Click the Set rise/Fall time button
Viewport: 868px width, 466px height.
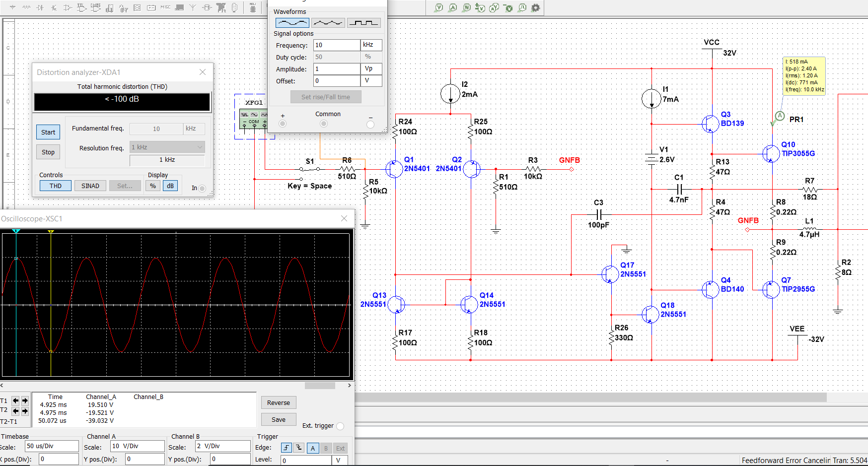tap(326, 97)
